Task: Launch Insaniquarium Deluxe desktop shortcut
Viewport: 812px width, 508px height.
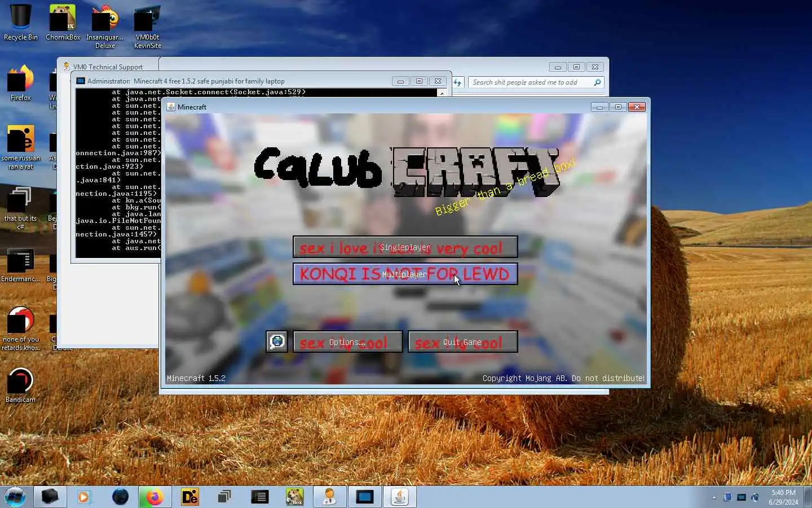Action: [x=105, y=27]
